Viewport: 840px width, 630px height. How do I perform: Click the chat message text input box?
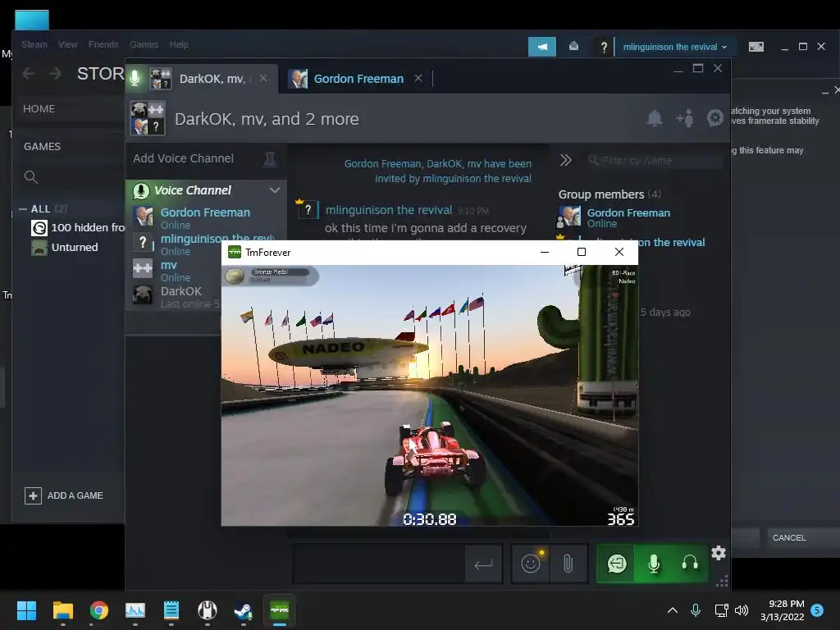pyautogui.click(x=378, y=564)
